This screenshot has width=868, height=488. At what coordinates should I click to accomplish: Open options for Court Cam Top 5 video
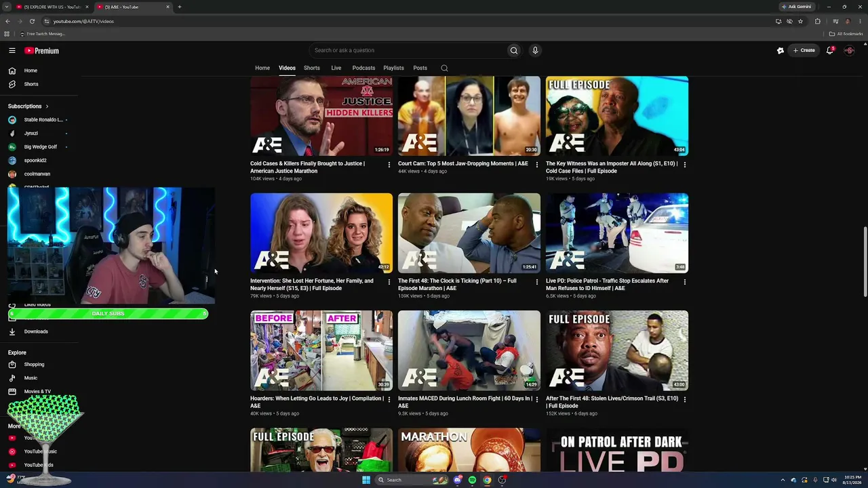tap(536, 165)
